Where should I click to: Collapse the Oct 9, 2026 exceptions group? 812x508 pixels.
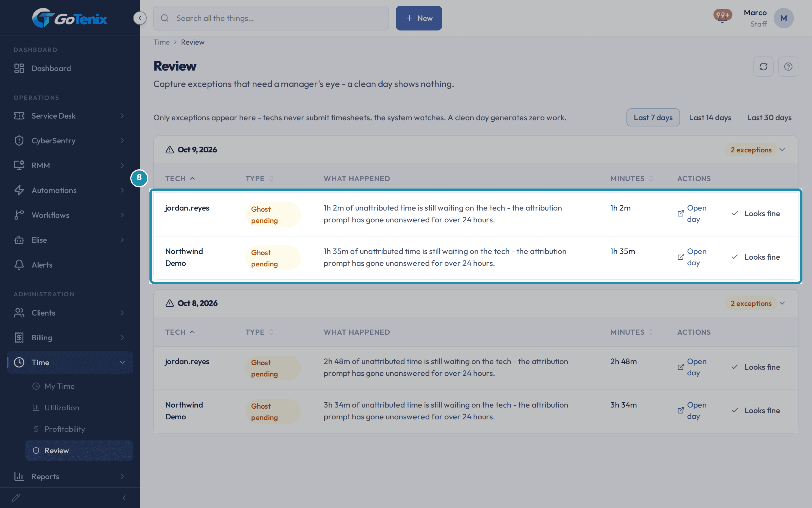tap(782, 150)
